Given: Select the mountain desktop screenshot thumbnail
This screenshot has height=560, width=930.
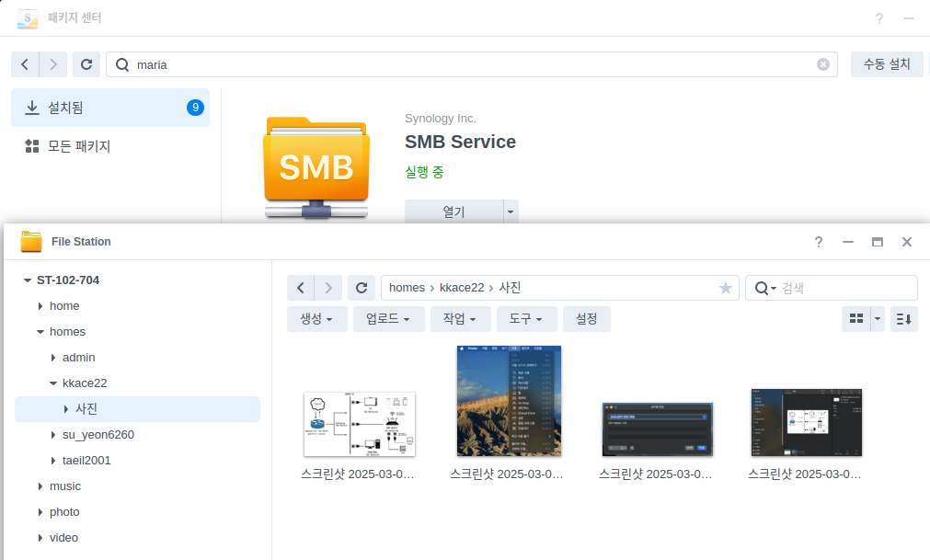Looking at the screenshot, I should click(509, 401).
